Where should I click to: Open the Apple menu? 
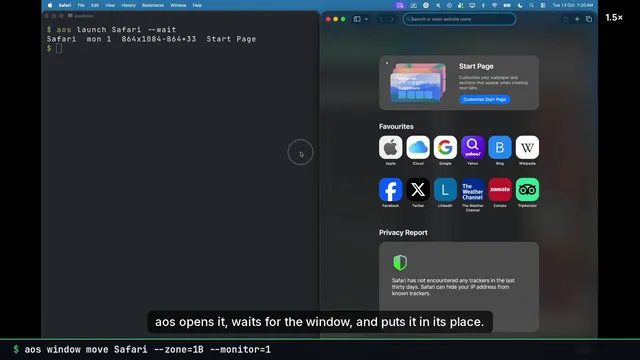coord(50,5)
